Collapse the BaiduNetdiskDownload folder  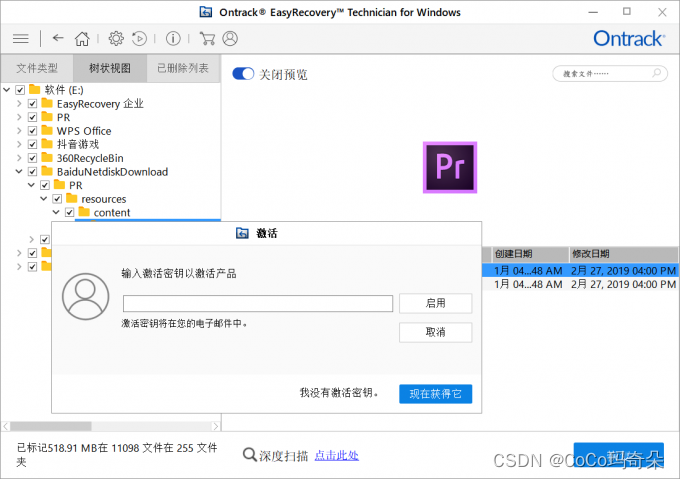click(19, 171)
